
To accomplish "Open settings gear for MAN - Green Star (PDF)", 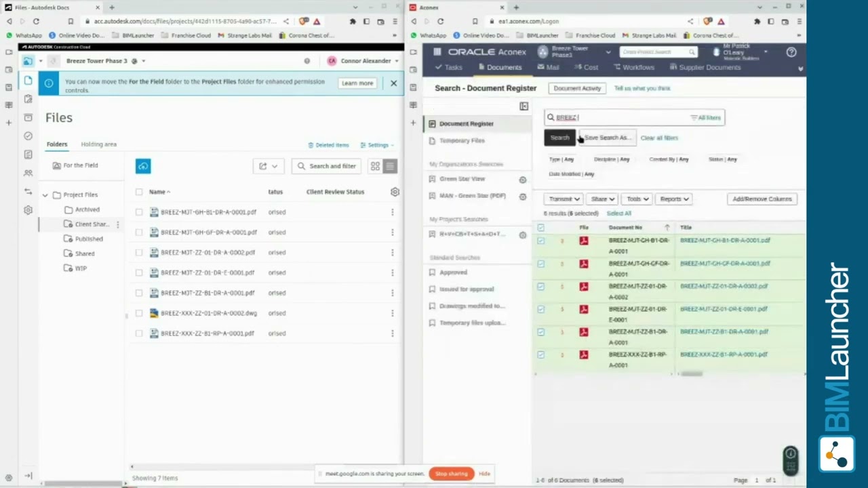I will (x=522, y=197).
